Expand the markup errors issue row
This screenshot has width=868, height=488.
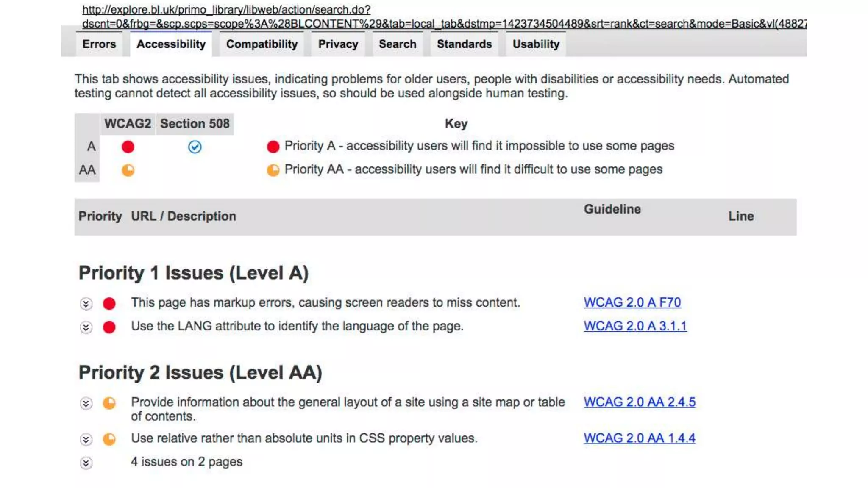86,304
